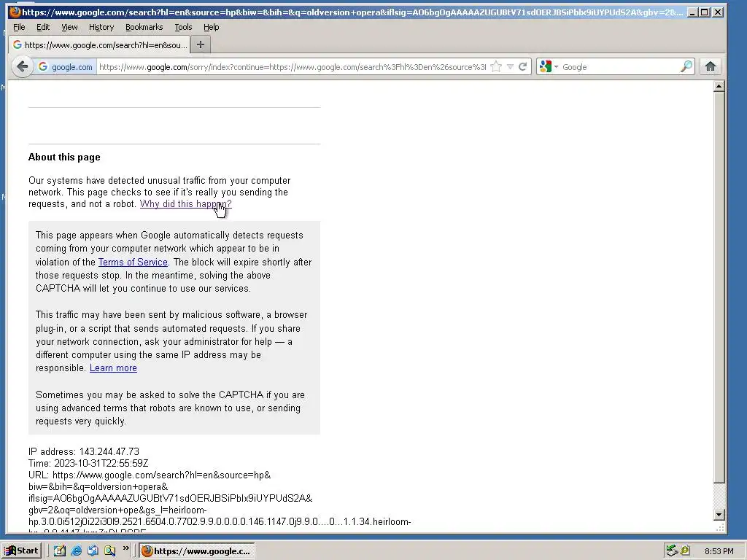This screenshot has width=747, height=560.
Task: Click the security shield tray icon
Action: [684, 551]
